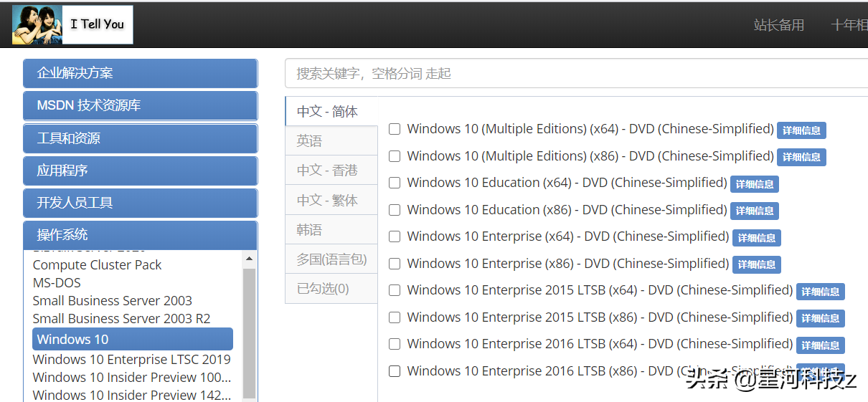868x402 pixels.
Task: Select Small Business Server 2003 entry
Action: pyautogui.click(x=112, y=301)
